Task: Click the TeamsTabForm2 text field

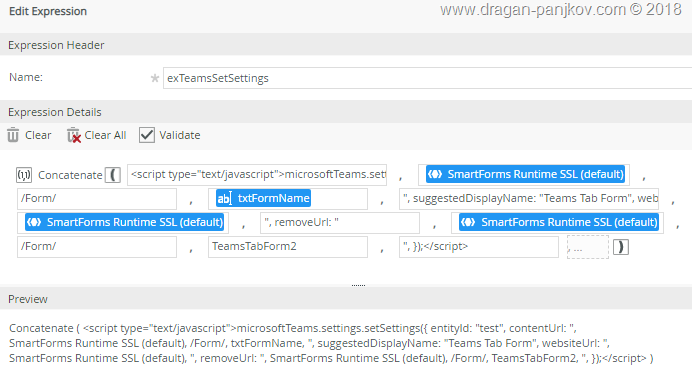Action: 288,246
